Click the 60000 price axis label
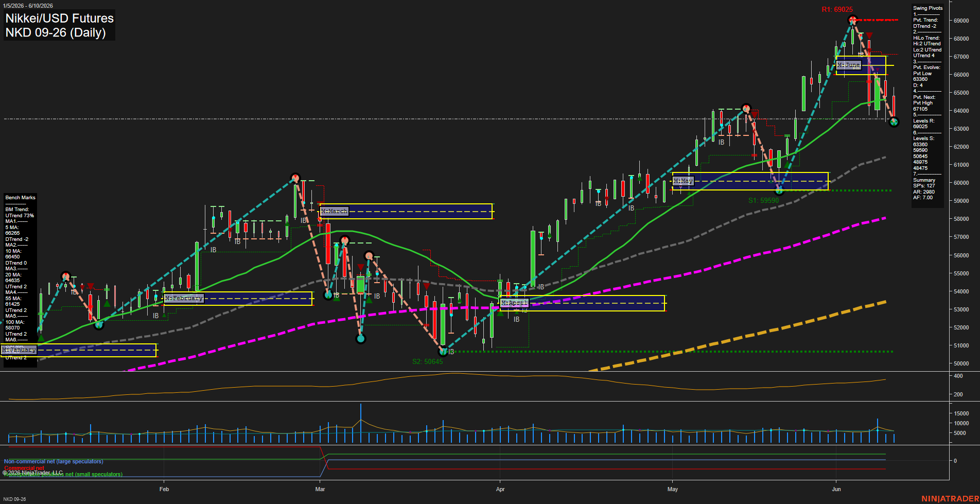980x504 pixels. tap(961, 183)
